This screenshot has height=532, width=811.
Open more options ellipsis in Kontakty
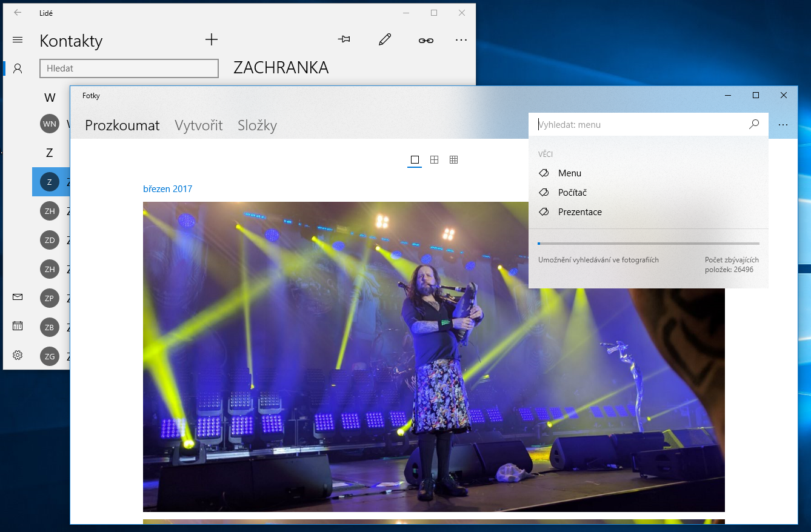461,40
